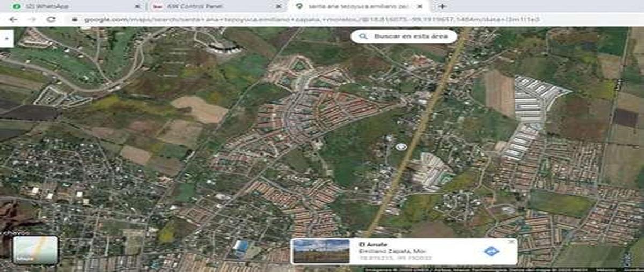This screenshot has height=272, width=644.
Task: Focus the google.com/maps address bar
Action: pos(311,19)
